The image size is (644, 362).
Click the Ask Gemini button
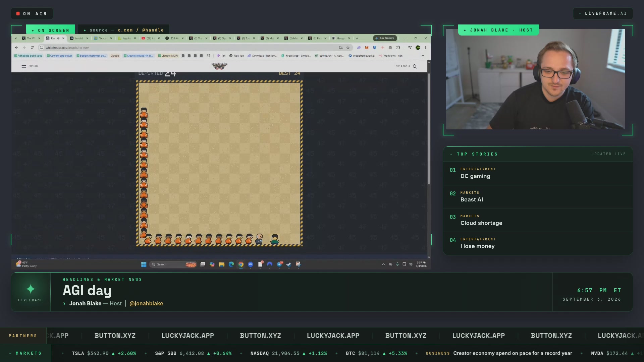pos(385,38)
